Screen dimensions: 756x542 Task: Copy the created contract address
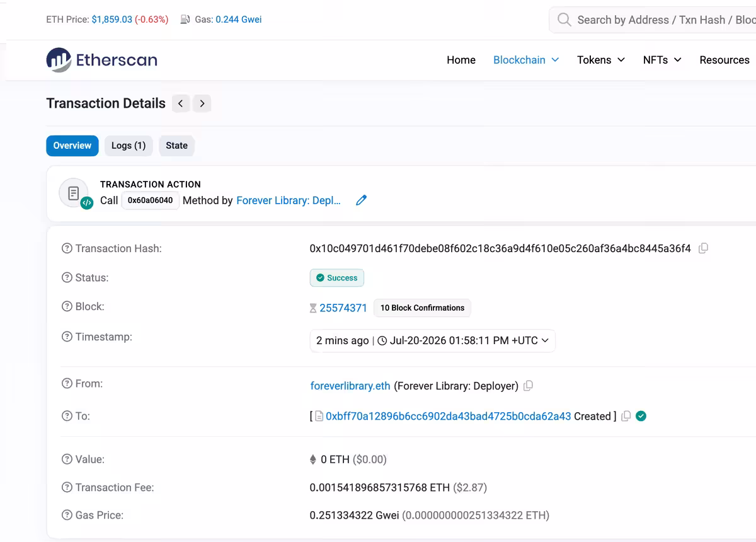(x=626, y=416)
